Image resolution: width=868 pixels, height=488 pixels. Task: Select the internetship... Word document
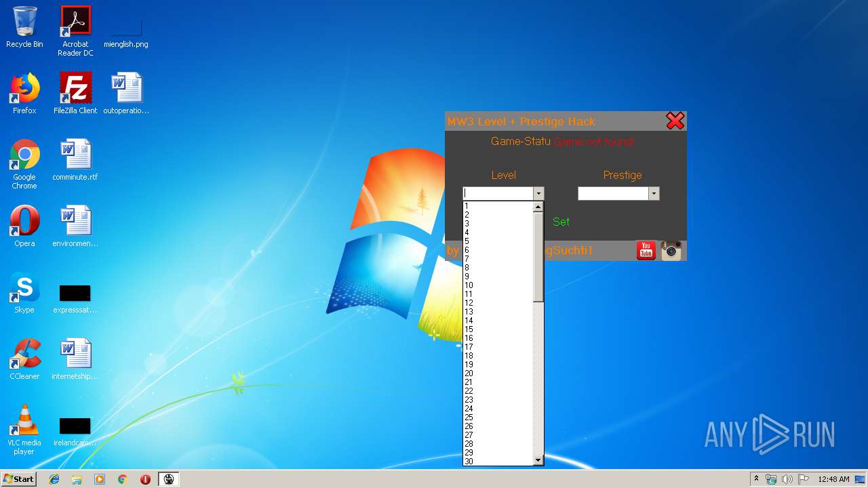pos(75,359)
